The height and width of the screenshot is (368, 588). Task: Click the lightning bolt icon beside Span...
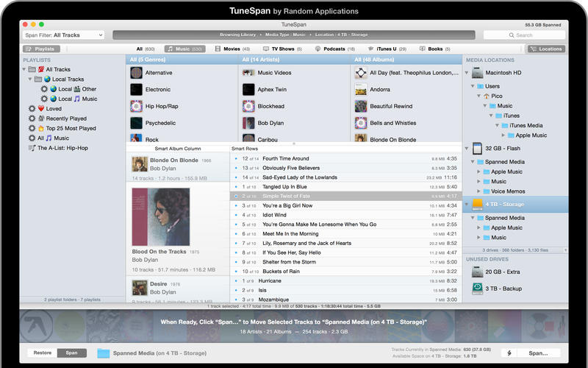pos(509,353)
